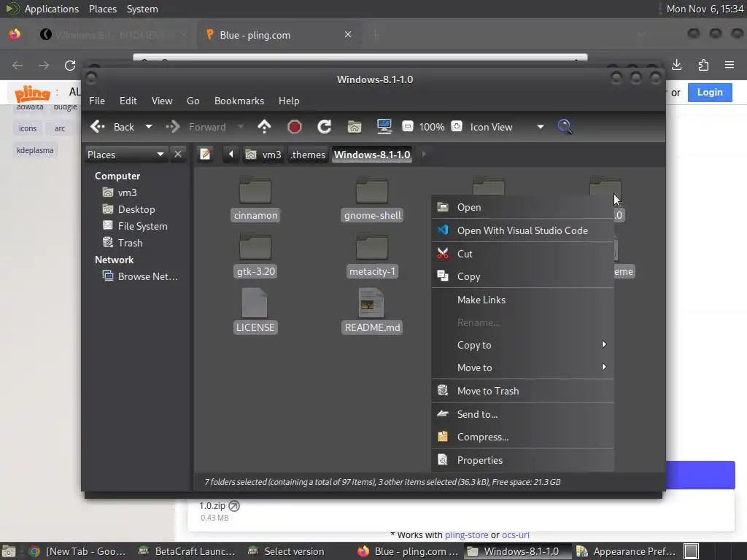Choose Send to... in context menu

[x=522, y=414]
